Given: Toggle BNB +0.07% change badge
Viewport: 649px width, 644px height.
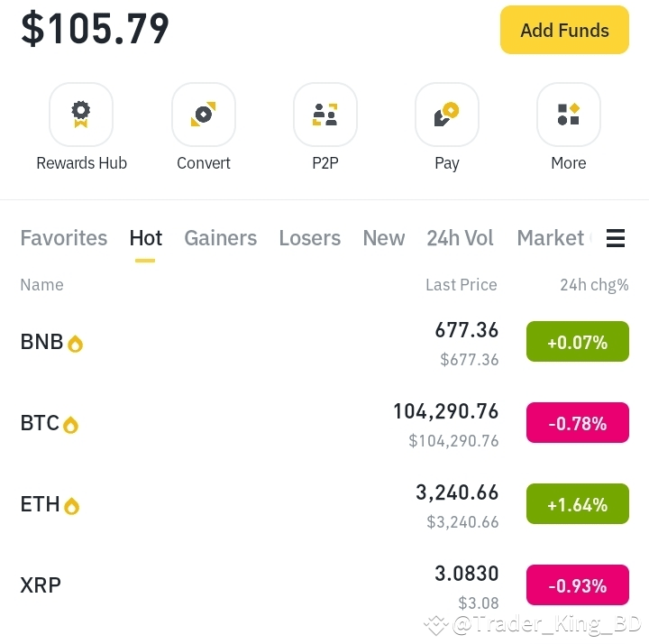Looking at the screenshot, I should tap(578, 342).
